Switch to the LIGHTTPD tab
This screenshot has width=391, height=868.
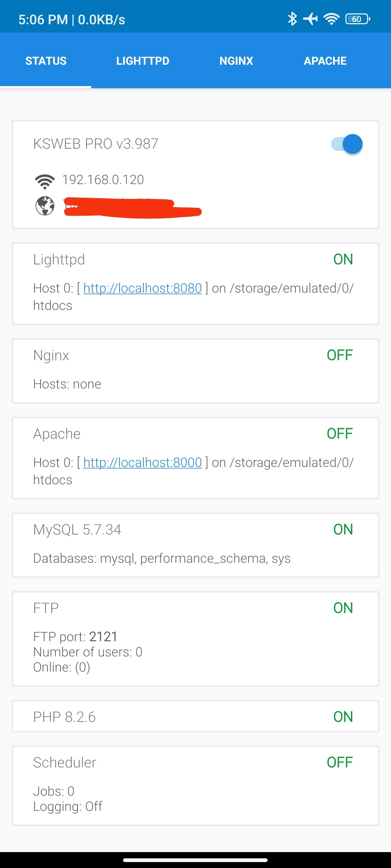coord(143,61)
